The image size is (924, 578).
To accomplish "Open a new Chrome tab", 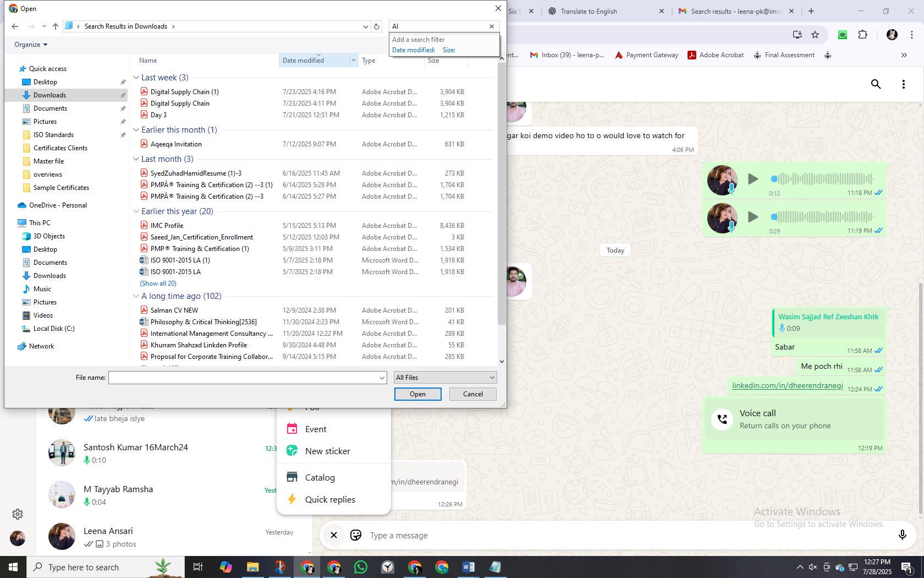I will point(811,11).
